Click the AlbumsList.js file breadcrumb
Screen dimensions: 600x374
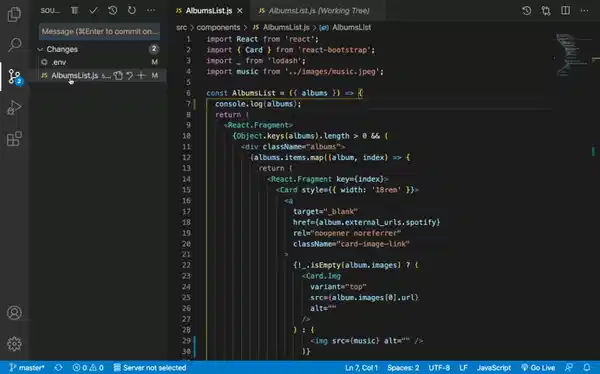[281, 28]
